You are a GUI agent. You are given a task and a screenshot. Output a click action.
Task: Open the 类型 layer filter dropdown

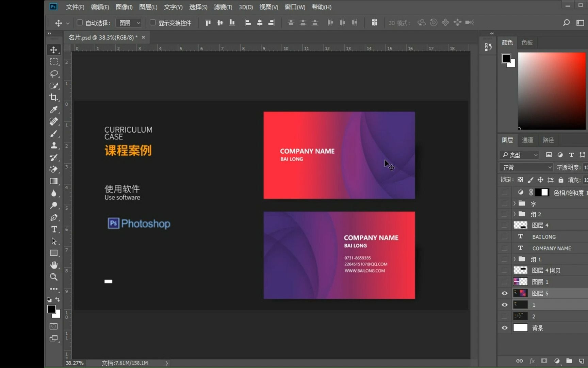(519, 155)
